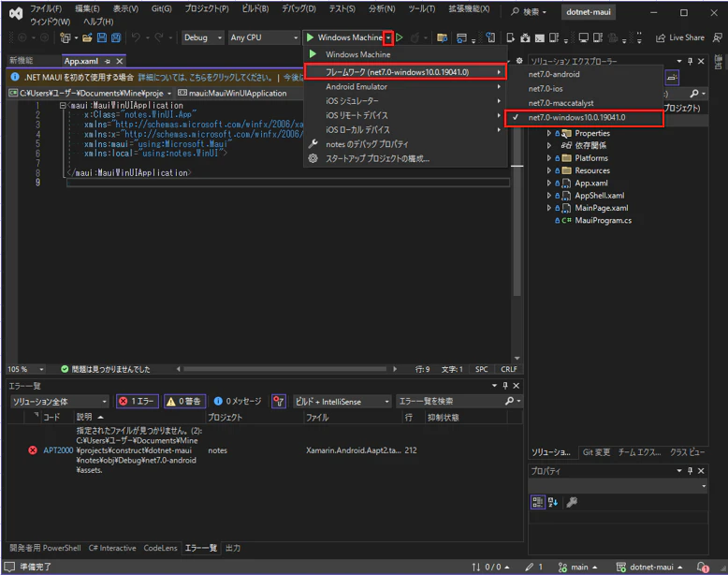Click the Save All icon
The width and height of the screenshot is (728, 575).
point(116,37)
